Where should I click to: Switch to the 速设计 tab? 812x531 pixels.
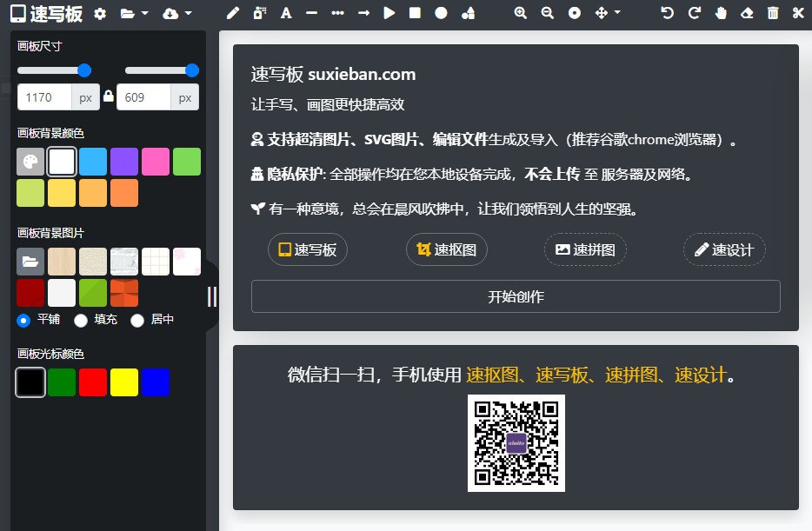724,249
